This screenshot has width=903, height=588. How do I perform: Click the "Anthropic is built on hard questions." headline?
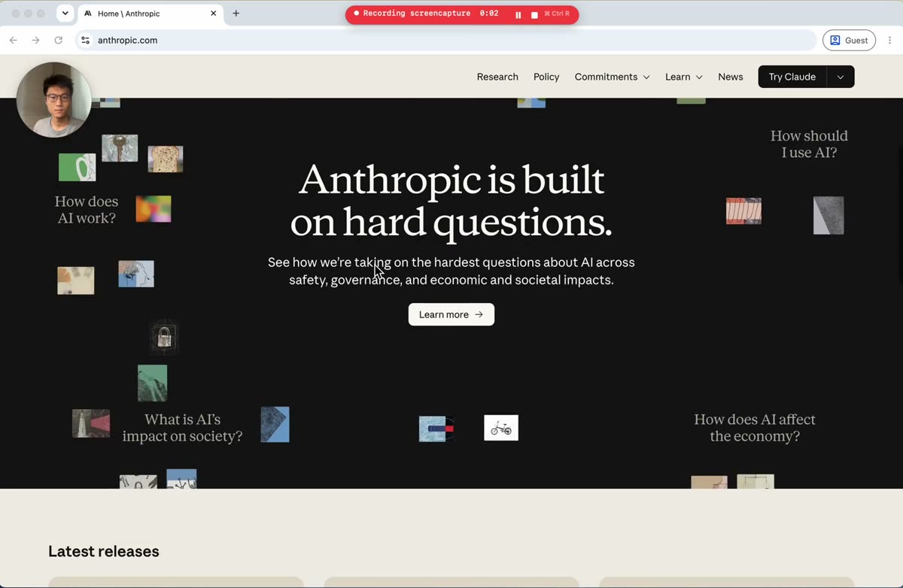point(451,201)
